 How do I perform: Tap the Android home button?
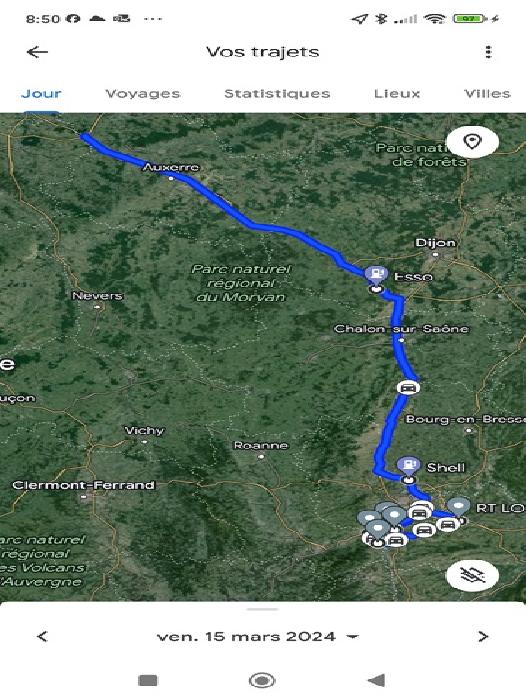262,680
